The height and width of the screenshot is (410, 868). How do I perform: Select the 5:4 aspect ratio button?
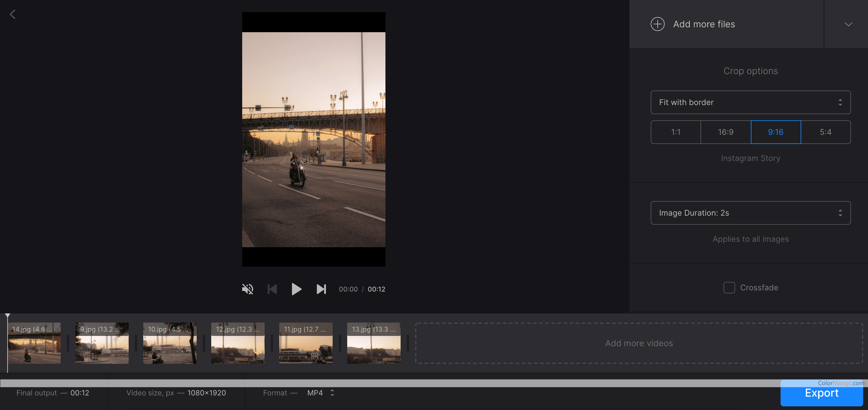(826, 131)
